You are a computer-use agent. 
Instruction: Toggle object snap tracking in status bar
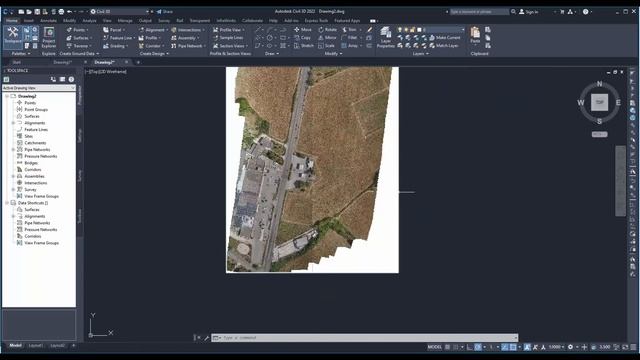(x=505, y=347)
